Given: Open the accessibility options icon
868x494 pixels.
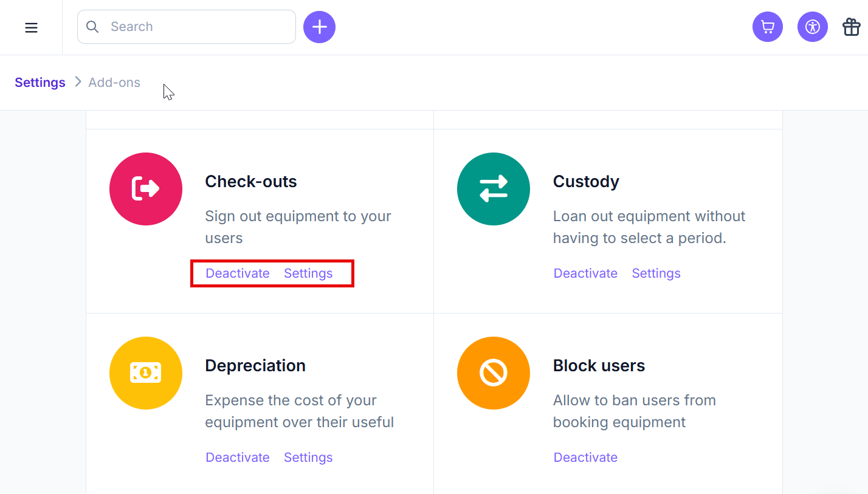Looking at the screenshot, I should point(813,27).
